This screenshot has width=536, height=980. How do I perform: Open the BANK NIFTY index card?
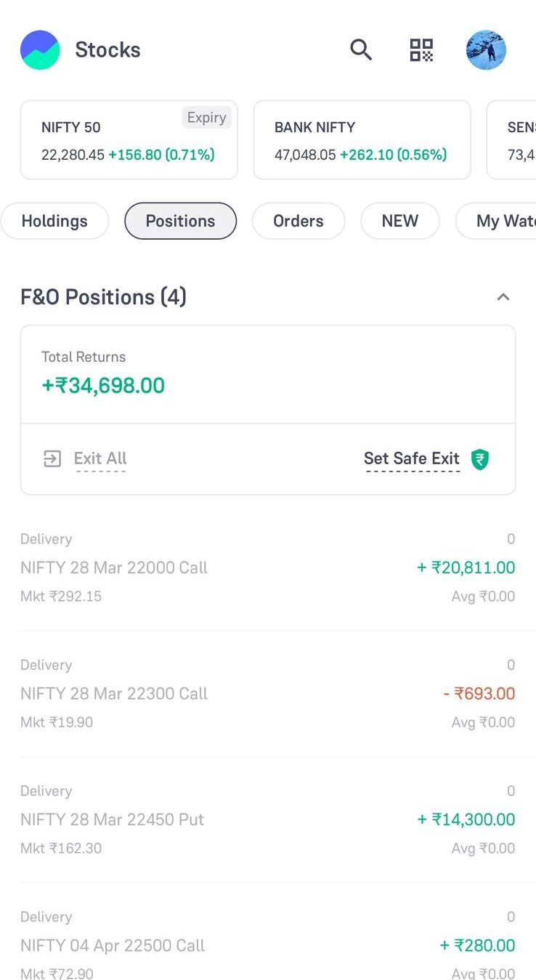tap(362, 139)
